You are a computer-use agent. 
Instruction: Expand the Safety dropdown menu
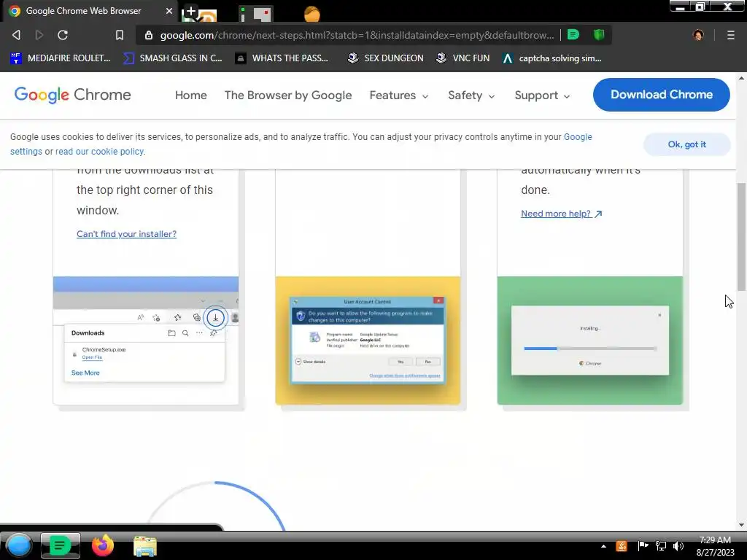(471, 96)
